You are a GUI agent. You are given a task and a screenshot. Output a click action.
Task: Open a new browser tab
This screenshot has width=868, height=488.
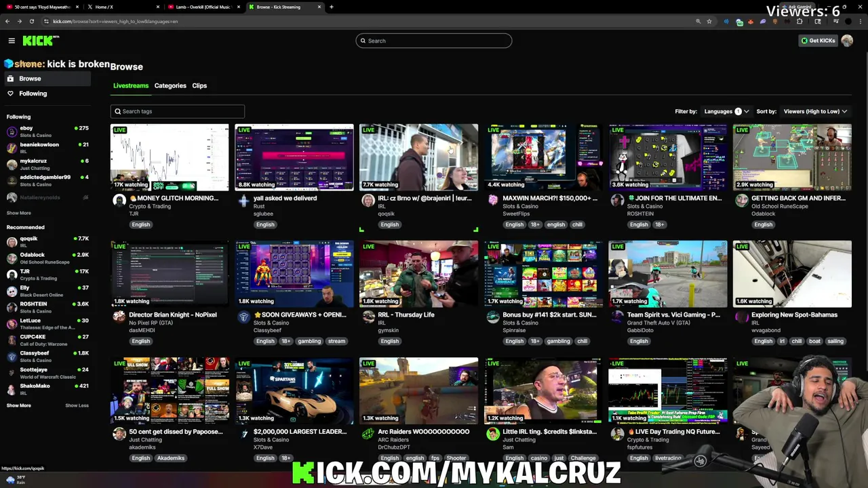pos(332,7)
